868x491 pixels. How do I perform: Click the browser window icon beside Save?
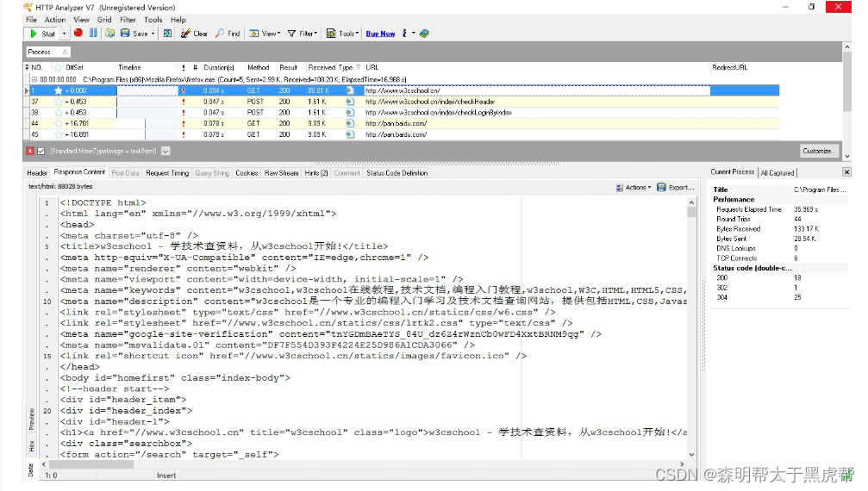[167, 34]
